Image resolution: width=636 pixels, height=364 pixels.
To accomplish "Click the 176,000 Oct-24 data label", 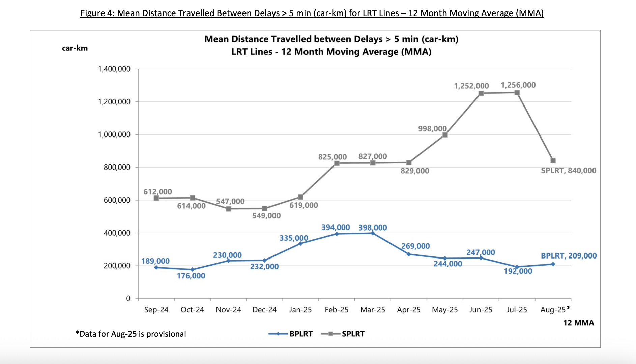I will pos(191,276).
